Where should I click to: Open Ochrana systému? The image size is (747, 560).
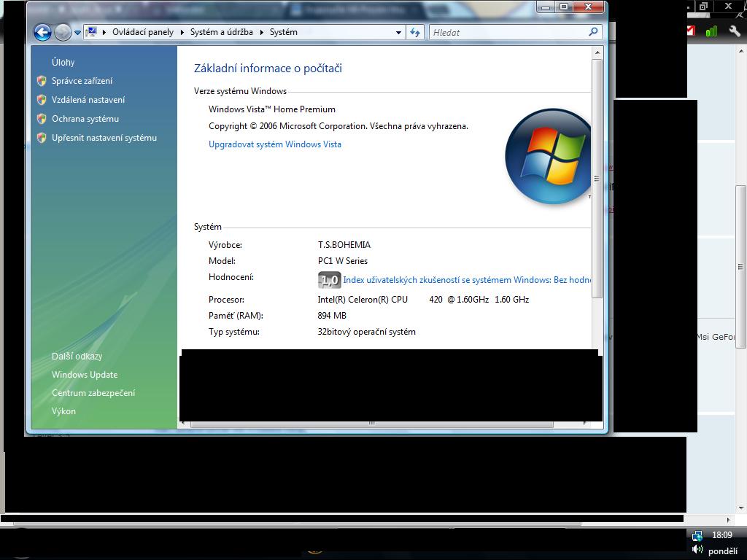85,119
